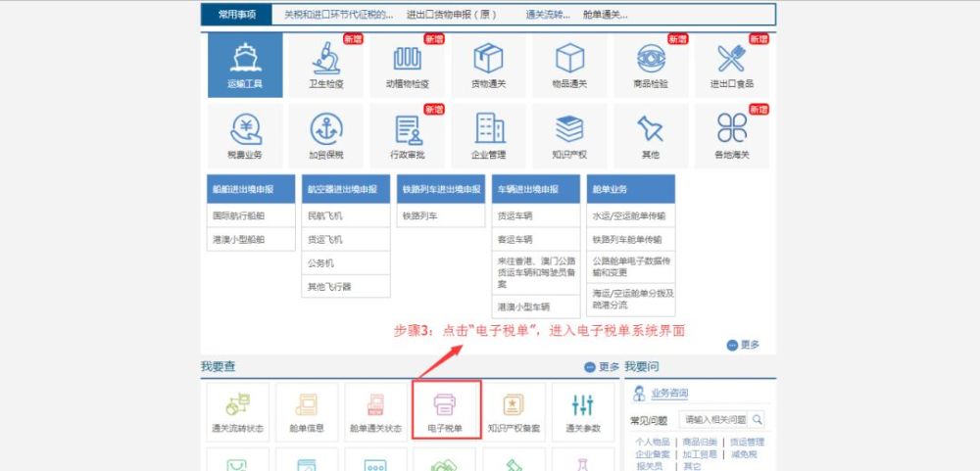Expand 更多 below the submenu panel
Screen dimensions: 980x471
(743, 345)
